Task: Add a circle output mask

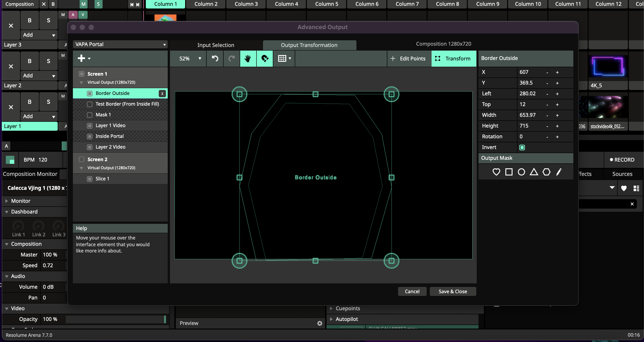Action: point(521,172)
